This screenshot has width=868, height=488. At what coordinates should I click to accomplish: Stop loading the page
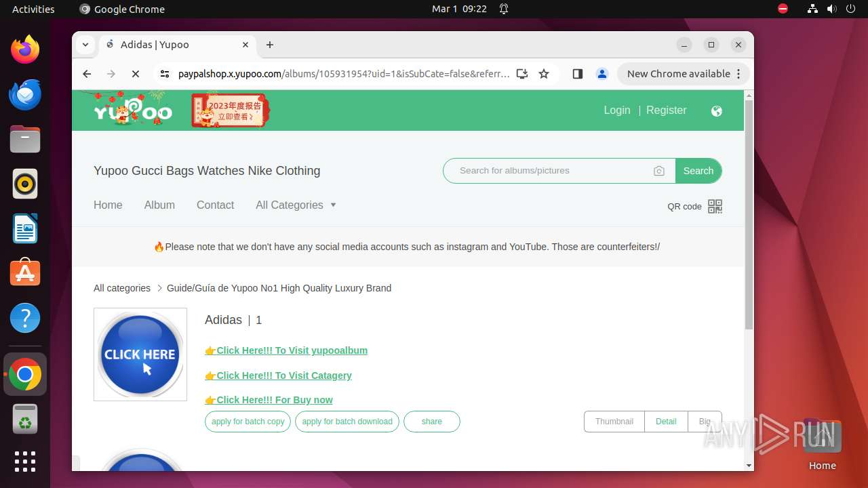(x=136, y=74)
